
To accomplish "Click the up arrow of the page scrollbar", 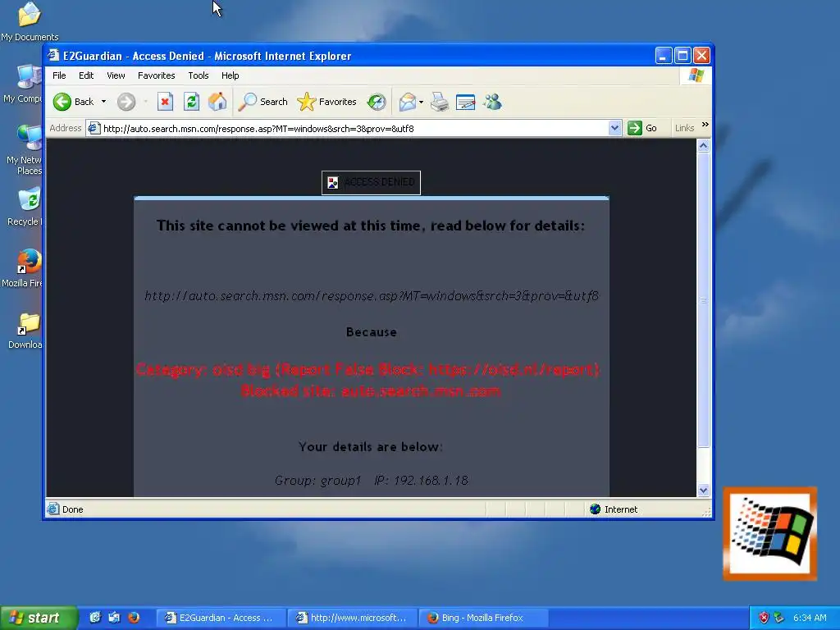I will click(703, 146).
